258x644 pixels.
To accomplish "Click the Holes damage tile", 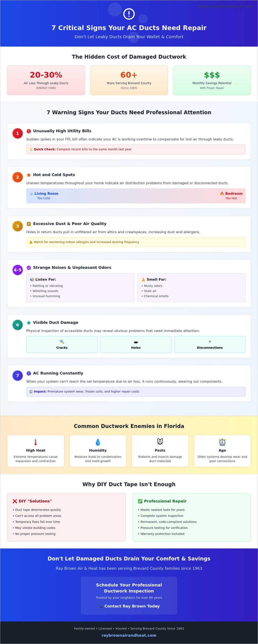I will (x=136, y=344).
